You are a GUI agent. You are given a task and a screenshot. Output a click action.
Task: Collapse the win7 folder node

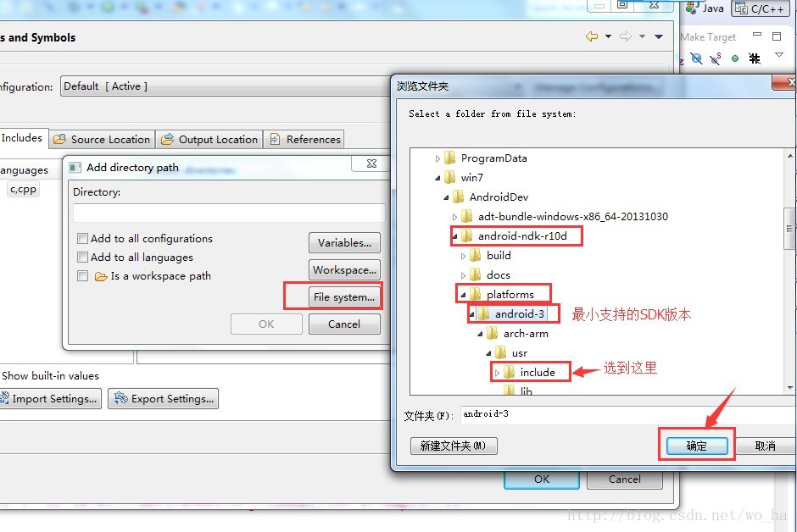438,178
